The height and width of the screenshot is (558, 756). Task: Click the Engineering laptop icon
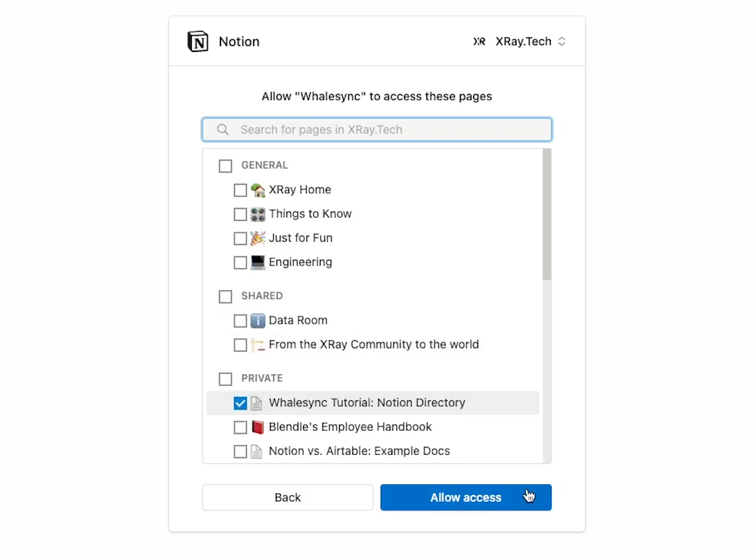click(258, 262)
